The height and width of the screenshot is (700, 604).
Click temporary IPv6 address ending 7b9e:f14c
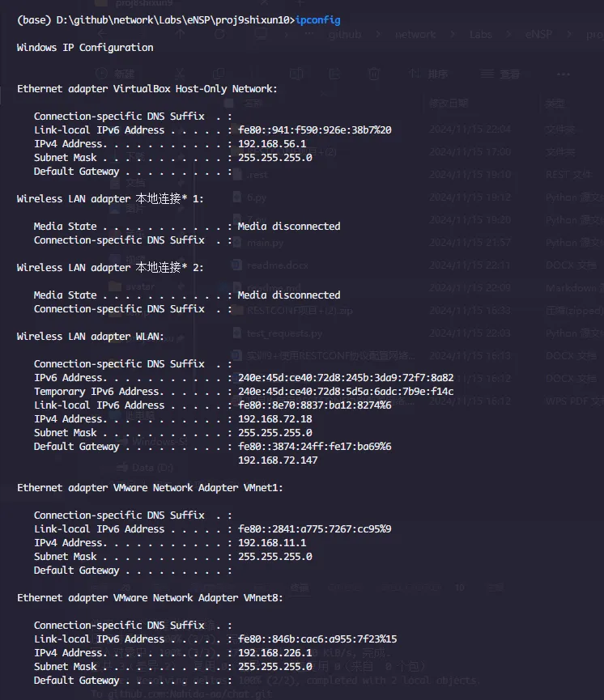(346, 392)
